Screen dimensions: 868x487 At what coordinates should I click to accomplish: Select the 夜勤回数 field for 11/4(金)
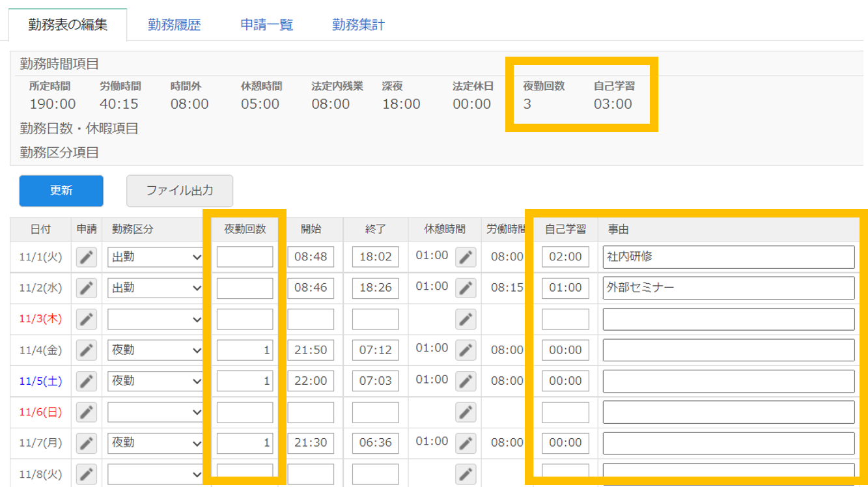245,350
